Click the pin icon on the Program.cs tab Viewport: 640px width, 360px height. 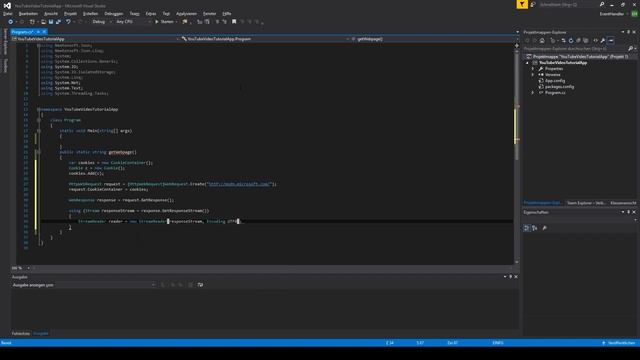(x=38, y=32)
